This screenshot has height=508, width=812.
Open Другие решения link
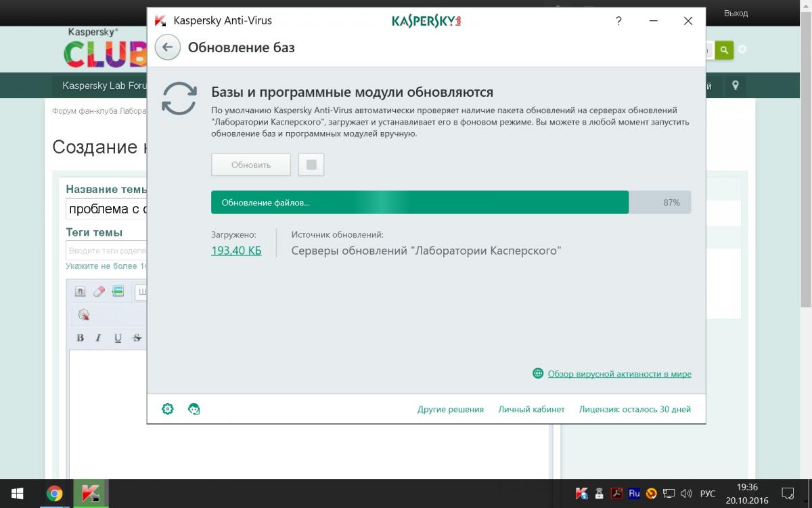coord(451,409)
